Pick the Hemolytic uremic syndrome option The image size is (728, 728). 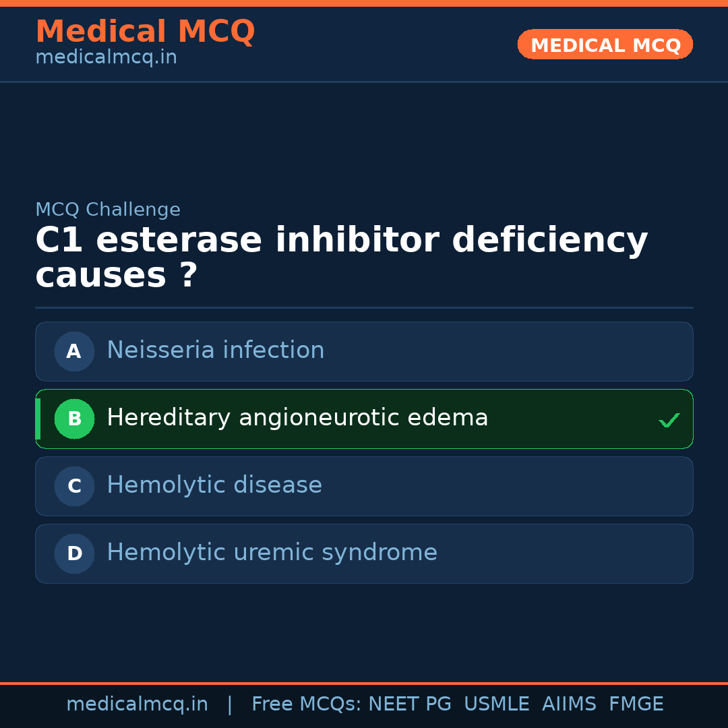[272, 553]
